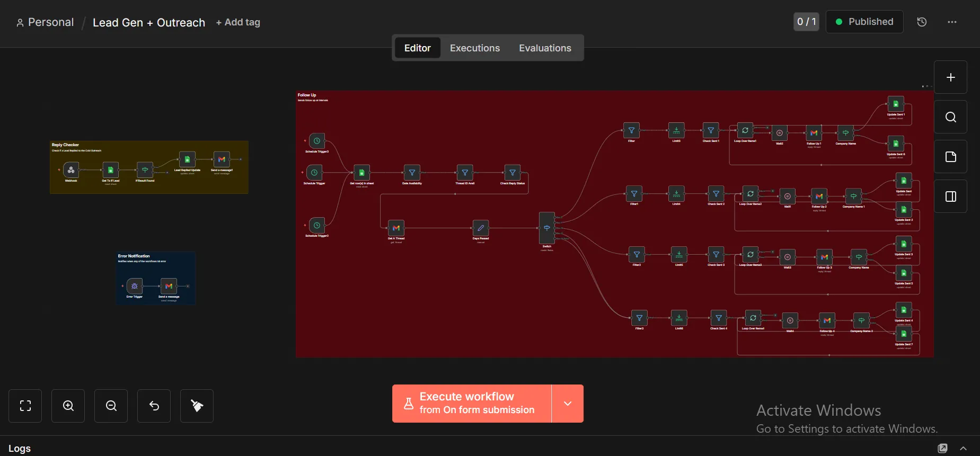This screenshot has height=456, width=980.
Task: Zoom in on the canvas
Action: [68, 406]
